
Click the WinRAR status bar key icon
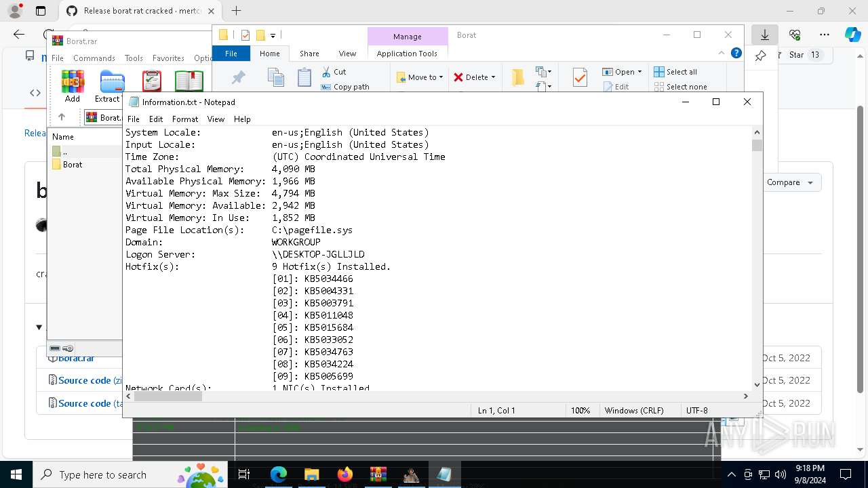[68, 348]
